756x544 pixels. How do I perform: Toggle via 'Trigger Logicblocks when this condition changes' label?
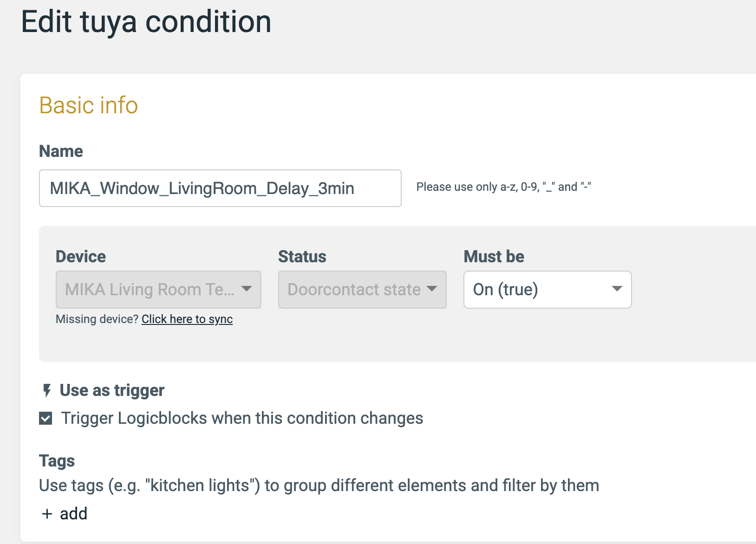pos(242,418)
